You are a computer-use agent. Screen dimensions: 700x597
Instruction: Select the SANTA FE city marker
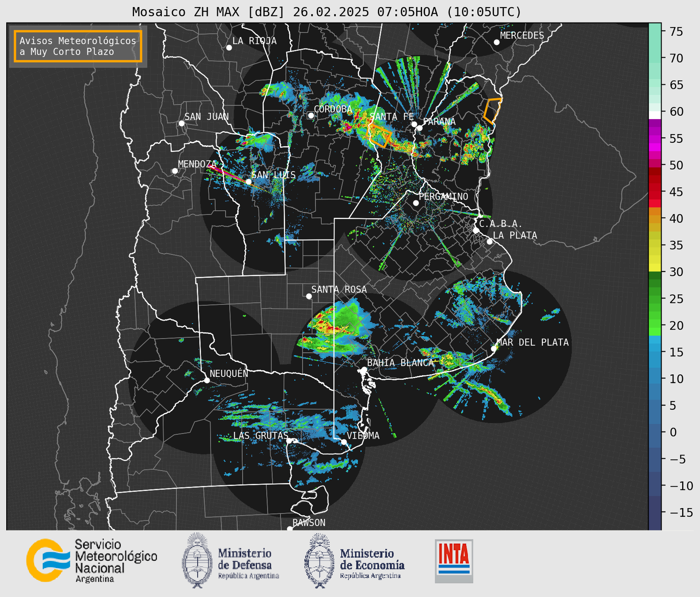414,124
